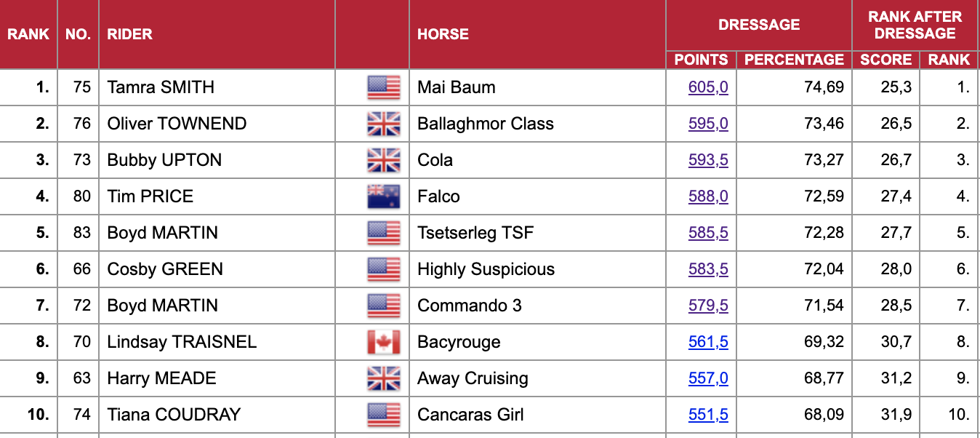This screenshot has height=438, width=980.
Task: Click the US flag next to Tiana COUDRAY
Action: click(384, 415)
